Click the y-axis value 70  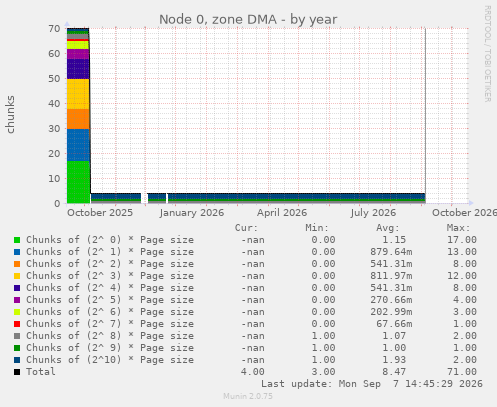(54, 29)
